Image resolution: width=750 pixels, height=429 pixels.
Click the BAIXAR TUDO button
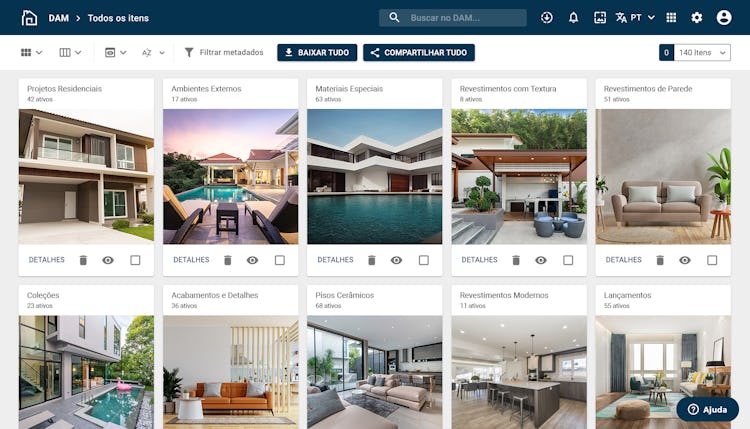tap(317, 53)
